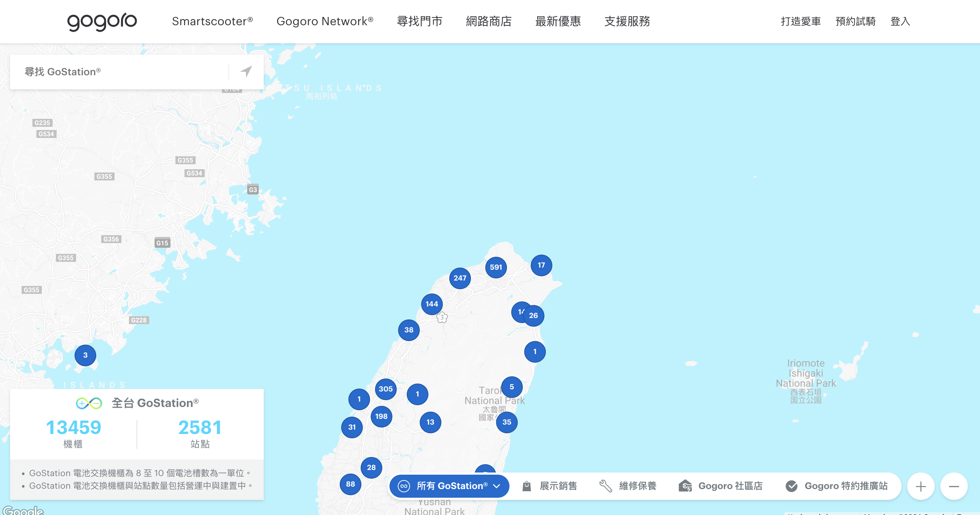This screenshot has height=515, width=980.
Task: Open the Gogoro Network menu
Action: click(x=325, y=21)
